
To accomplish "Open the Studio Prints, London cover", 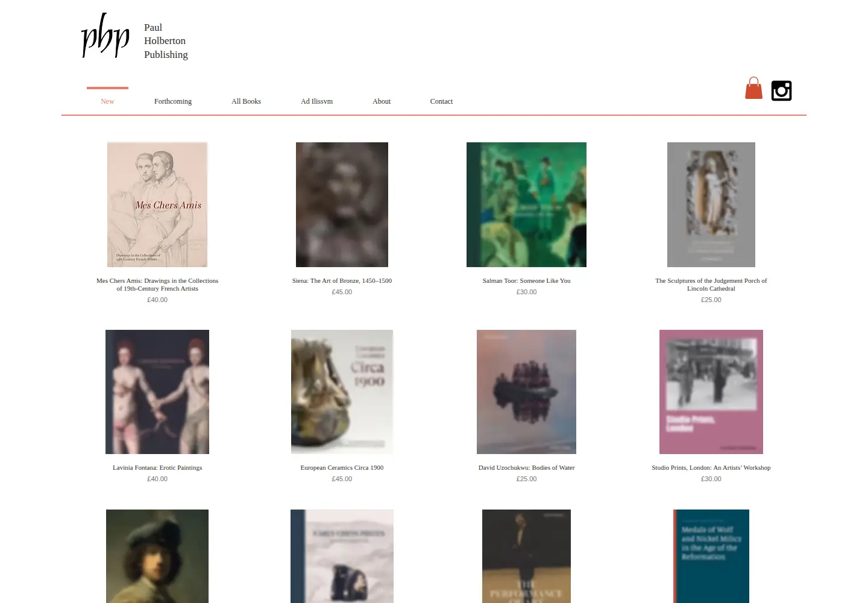I will (711, 392).
